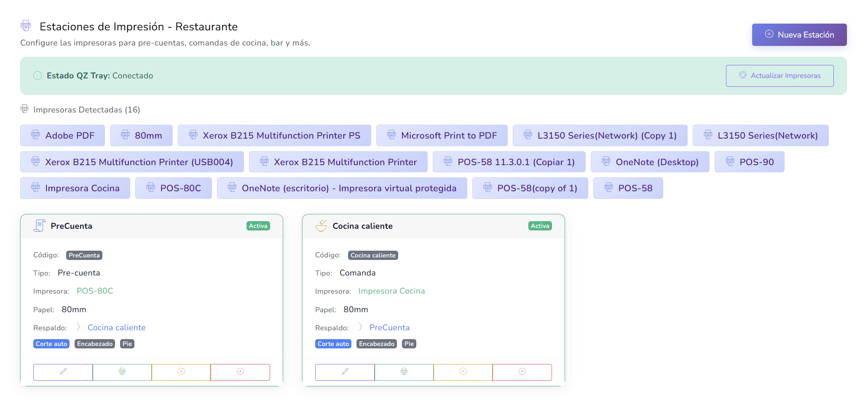The height and width of the screenshot is (404, 868).
Task: Choose the Impresora Cocina printer chip
Action: 75,188
